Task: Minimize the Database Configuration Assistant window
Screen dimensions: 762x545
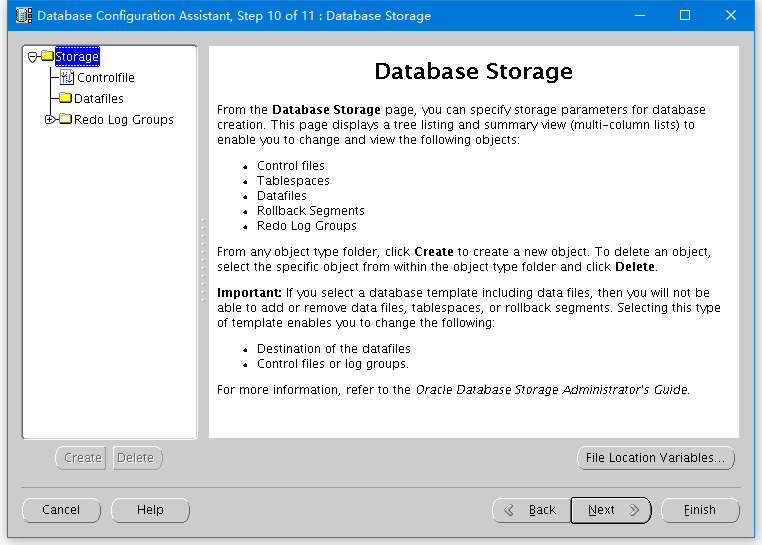Action: pyautogui.click(x=640, y=16)
